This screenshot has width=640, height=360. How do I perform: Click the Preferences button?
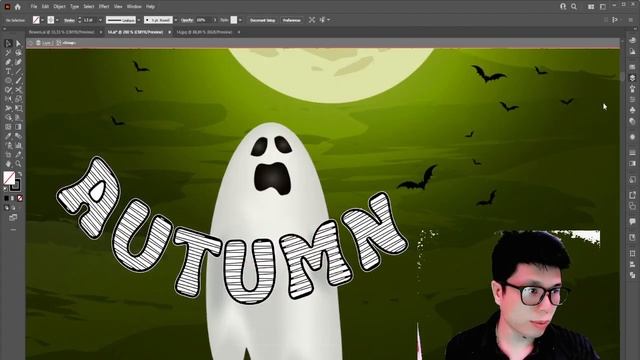[x=291, y=20]
